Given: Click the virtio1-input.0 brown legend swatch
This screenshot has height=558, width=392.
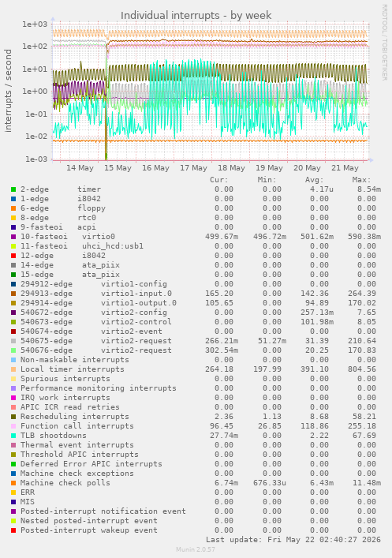Looking at the screenshot, I should (x=13, y=294).
